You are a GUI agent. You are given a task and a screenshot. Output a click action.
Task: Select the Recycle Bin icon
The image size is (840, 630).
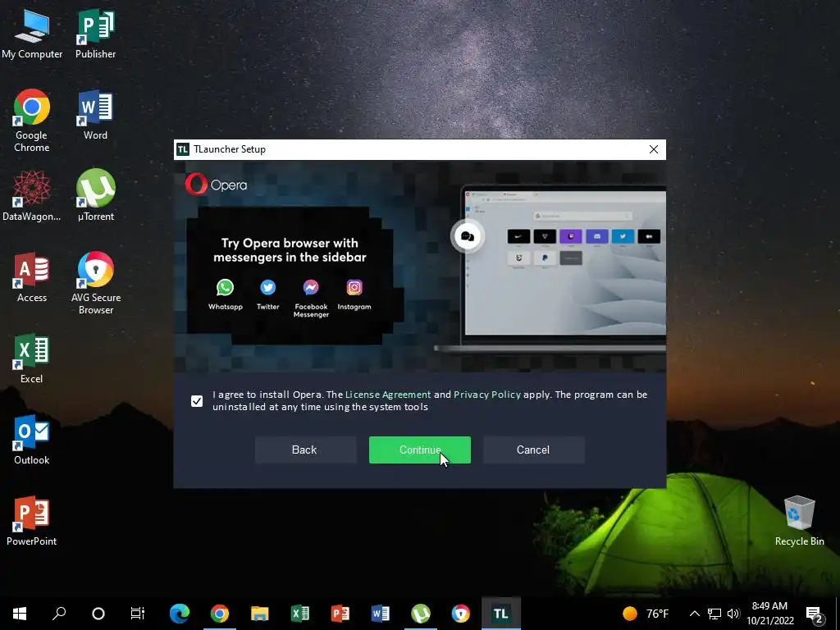(x=799, y=521)
